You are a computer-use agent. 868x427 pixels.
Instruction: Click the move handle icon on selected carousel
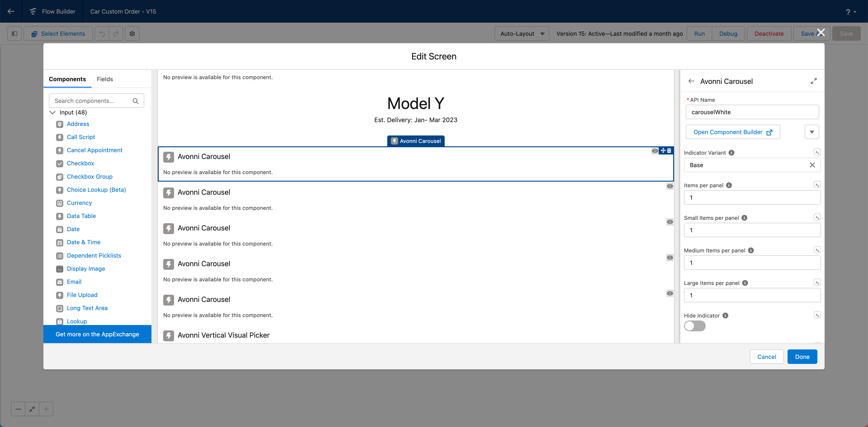click(663, 151)
